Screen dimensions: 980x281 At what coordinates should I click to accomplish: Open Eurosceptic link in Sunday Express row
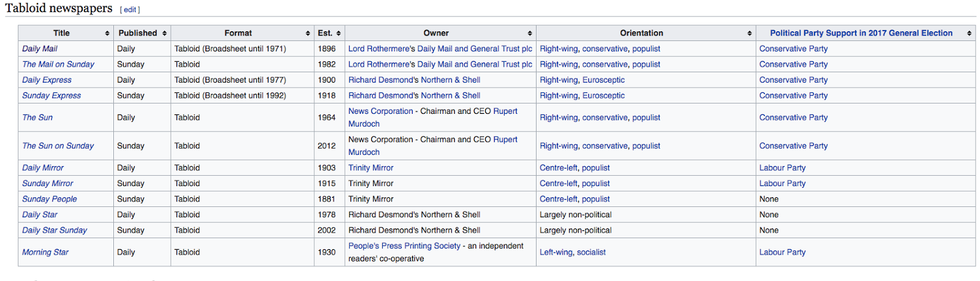click(603, 96)
